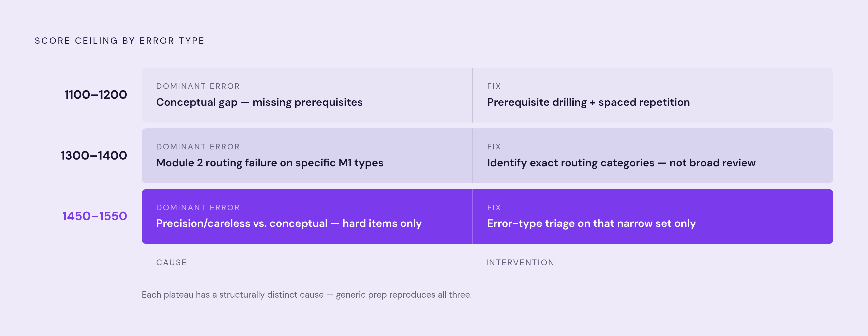Click FIX label in the first row
The width and height of the screenshot is (868, 336).
pyautogui.click(x=494, y=86)
